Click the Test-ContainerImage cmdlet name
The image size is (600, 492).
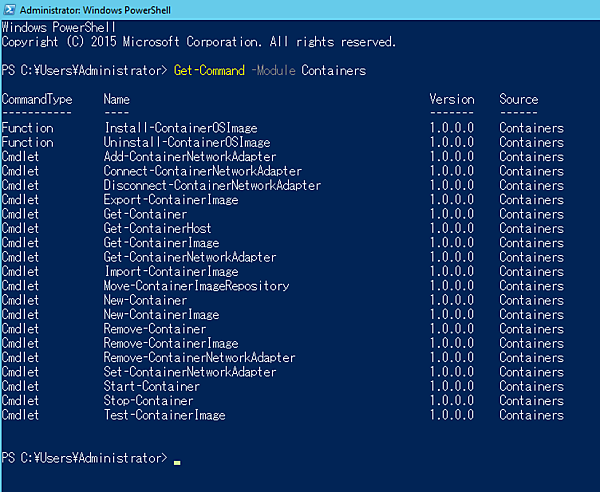(164, 415)
